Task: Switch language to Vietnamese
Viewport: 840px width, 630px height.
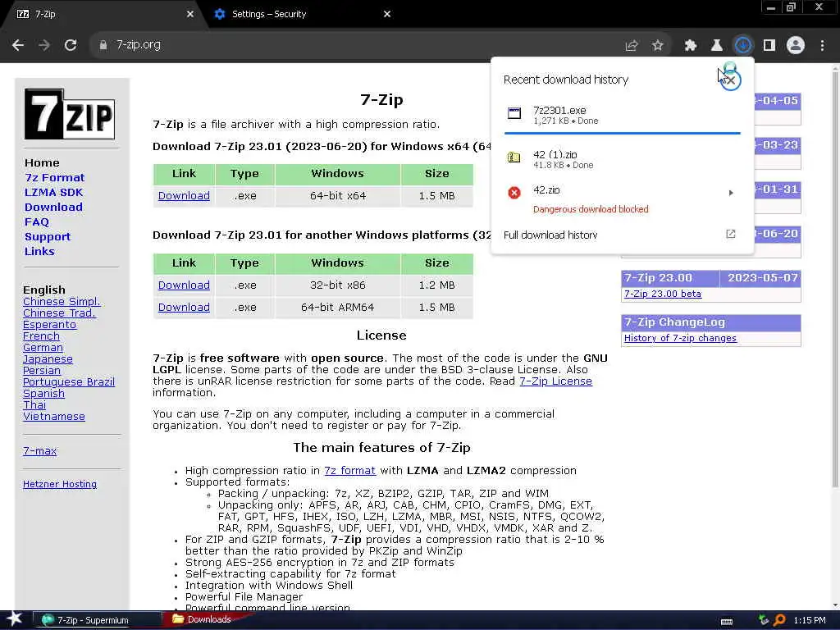Action: coord(54,416)
